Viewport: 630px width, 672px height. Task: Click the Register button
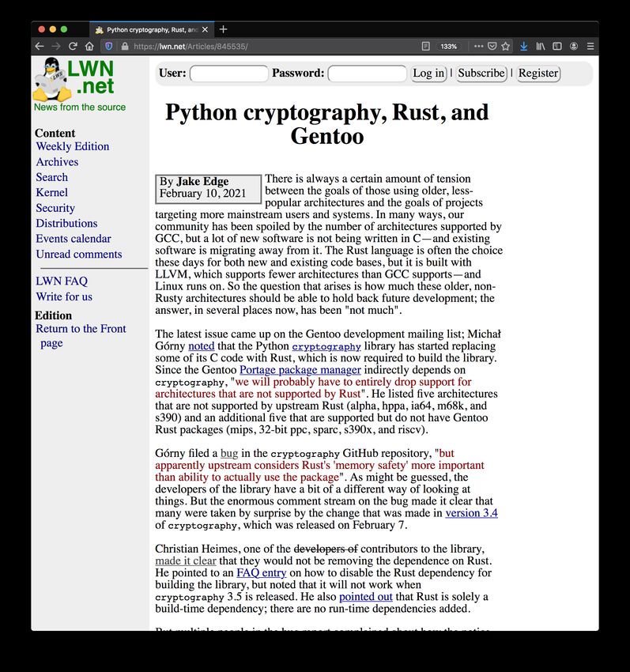(538, 74)
